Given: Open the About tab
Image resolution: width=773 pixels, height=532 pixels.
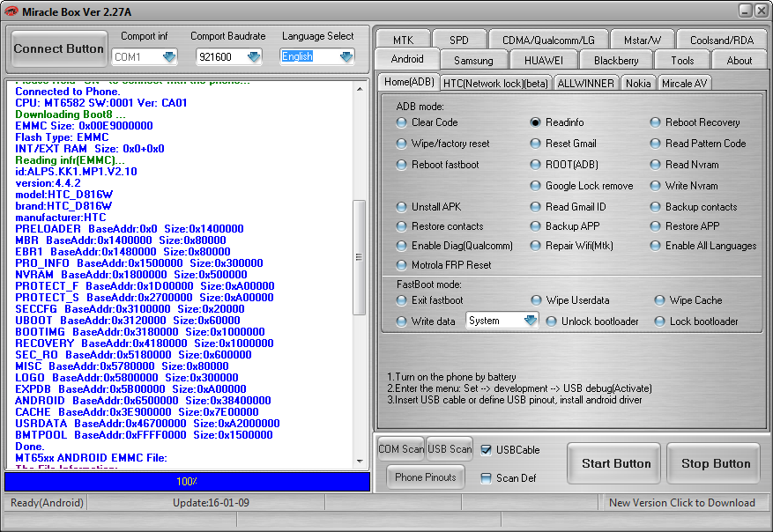Looking at the screenshot, I should tap(740, 61).
